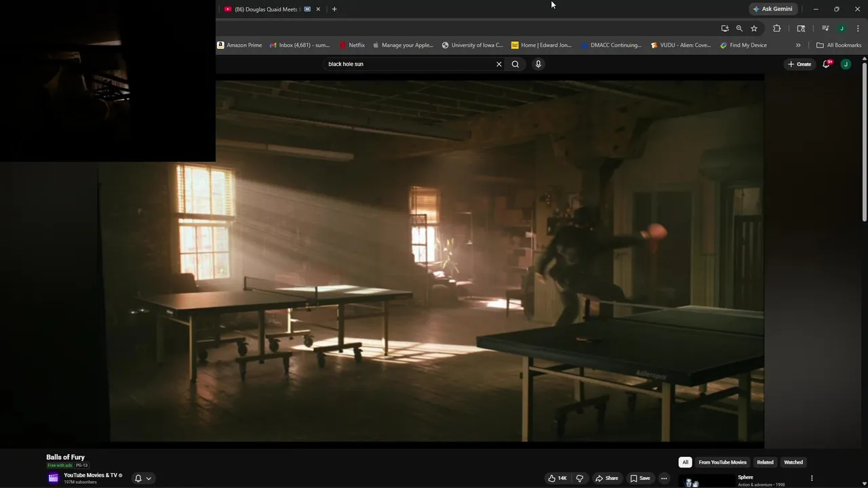The image size is (868, 488).
Task: Clear the search text with X
Action: click(499, 64)
